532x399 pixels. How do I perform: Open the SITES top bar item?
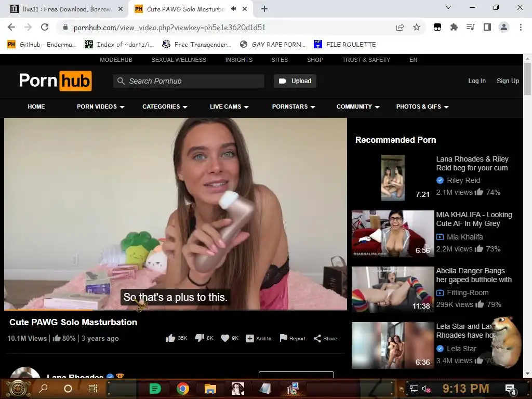click(280, 60)
